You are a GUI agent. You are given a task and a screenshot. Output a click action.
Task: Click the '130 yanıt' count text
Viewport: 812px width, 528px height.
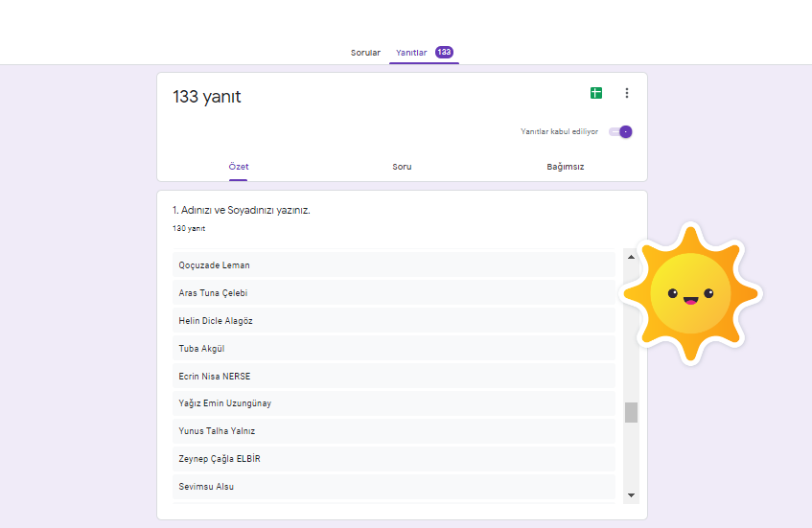click(x=189, y=228)
